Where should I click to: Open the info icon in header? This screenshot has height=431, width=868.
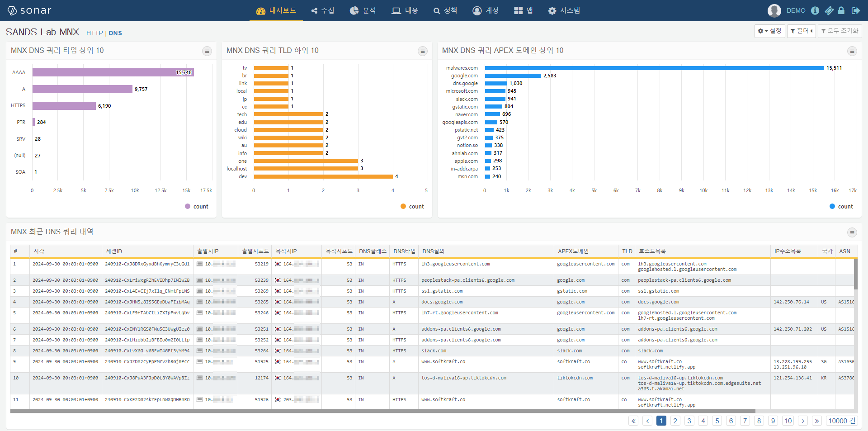tap(815, 10)
